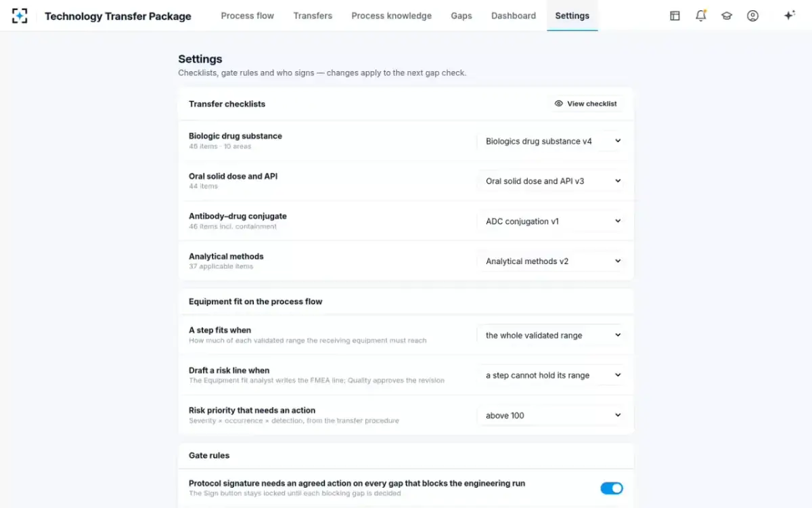The height and width of the screenshot is (508, 812).
Task: Open the Biologics drug substance v4 dropdown
Action: (551, 141)
